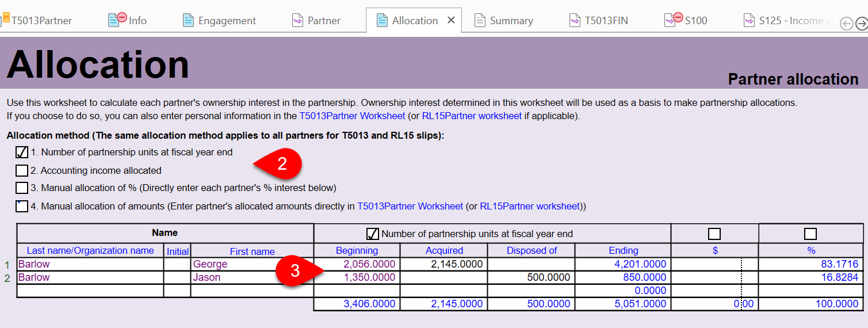
Task: Check Manual allocation of % method
Action: [22, 188]
